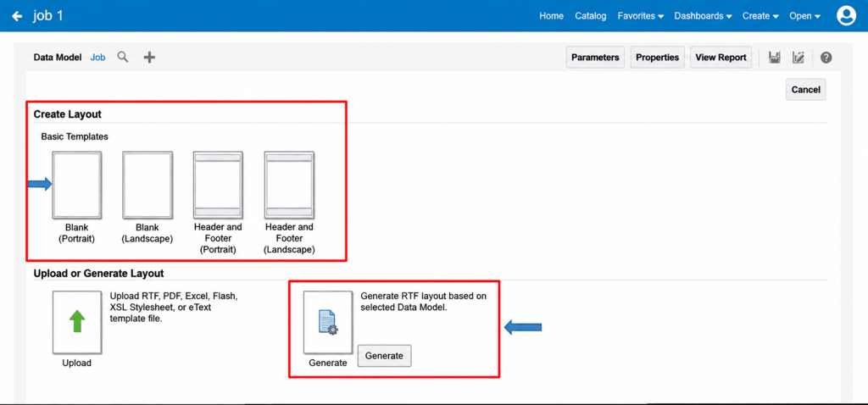Click the Generate document-gear icon
This screenshot has width=868, height=405.
[x=328, y=323]
